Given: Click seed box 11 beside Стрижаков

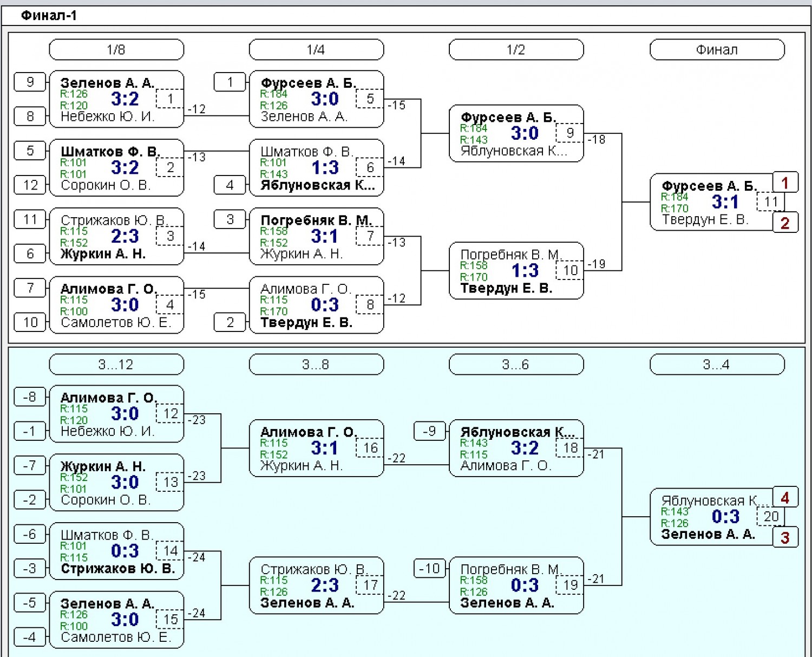Looking at the screenshot, I should (x=30, y=219).
